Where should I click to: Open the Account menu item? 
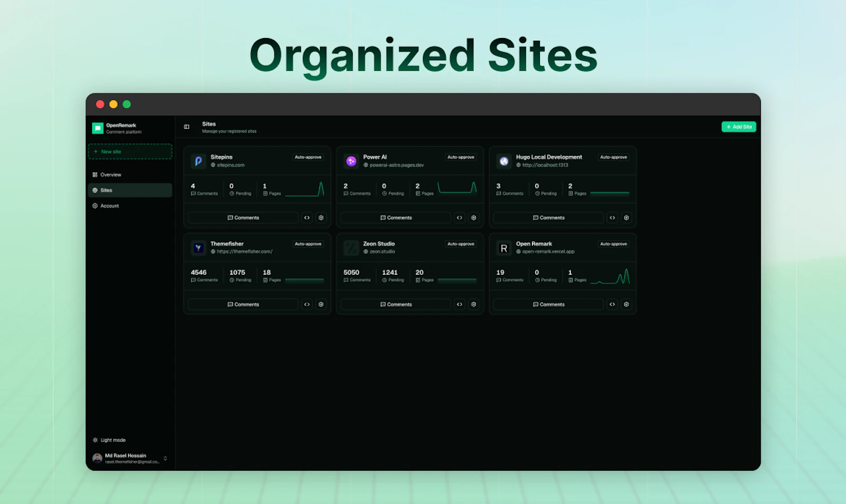pyautogui.click(x=130, y=206)
